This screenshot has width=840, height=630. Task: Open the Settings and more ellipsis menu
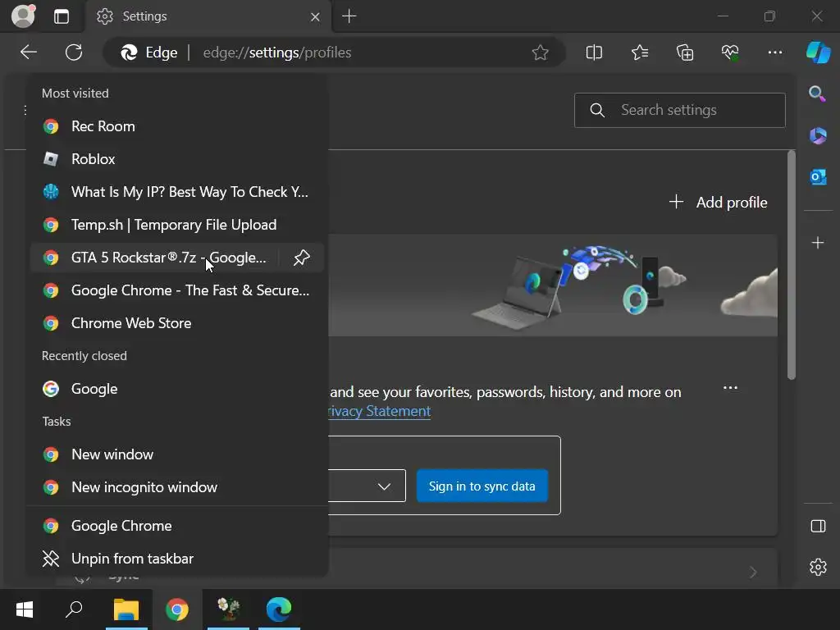point(774,52)
